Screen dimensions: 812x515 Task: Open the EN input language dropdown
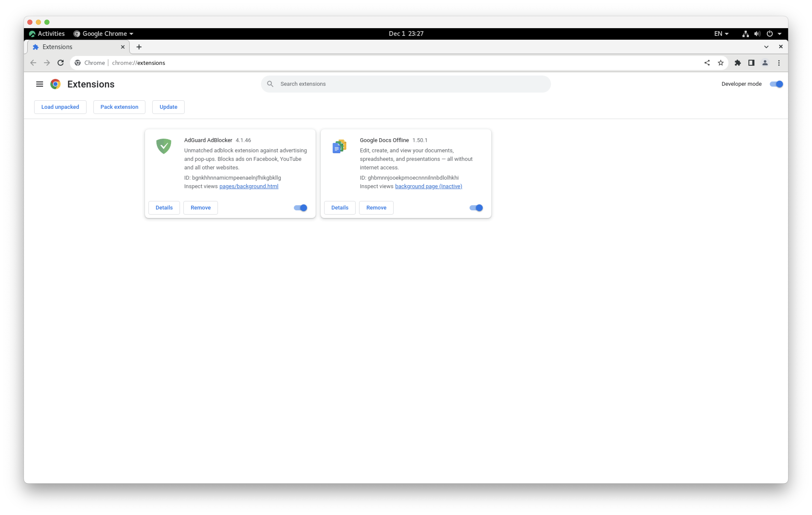tap(721, 34)
